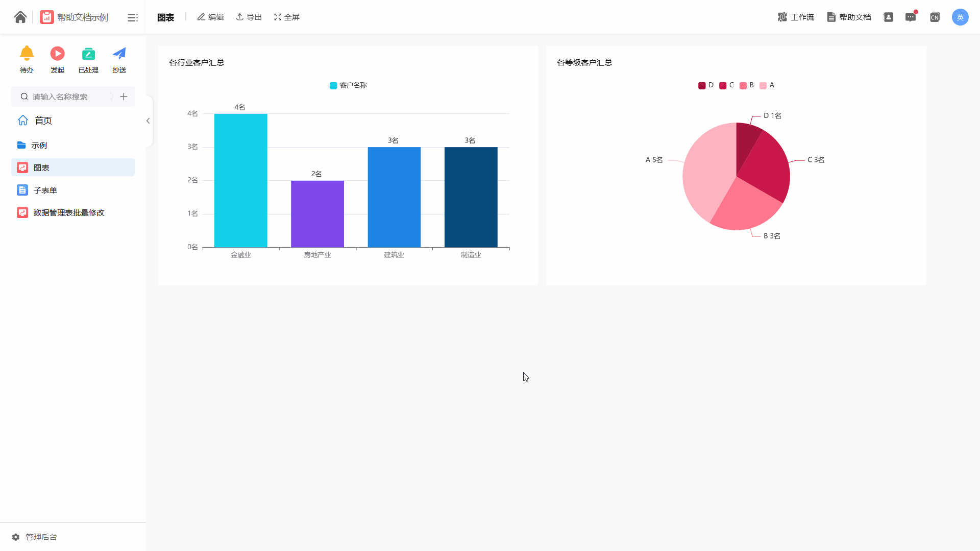980x551 pixels.
Task: Click the 'D 1名' pie label
Action: 773,116
